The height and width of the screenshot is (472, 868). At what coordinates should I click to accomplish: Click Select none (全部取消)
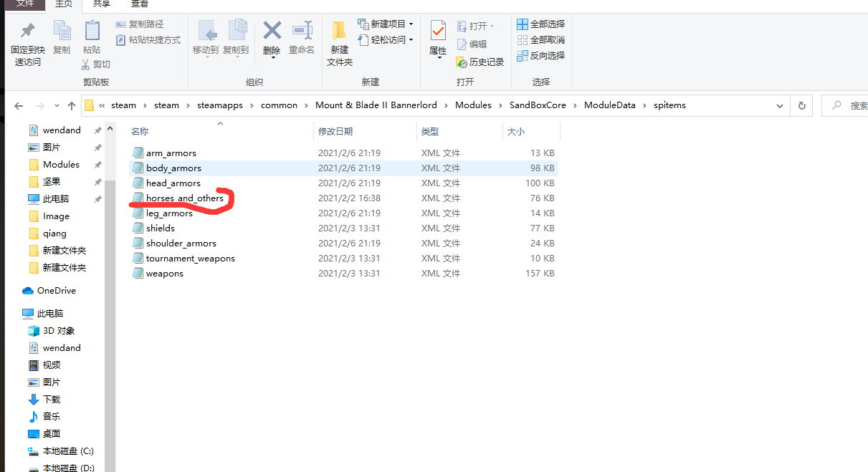[541, 40]
